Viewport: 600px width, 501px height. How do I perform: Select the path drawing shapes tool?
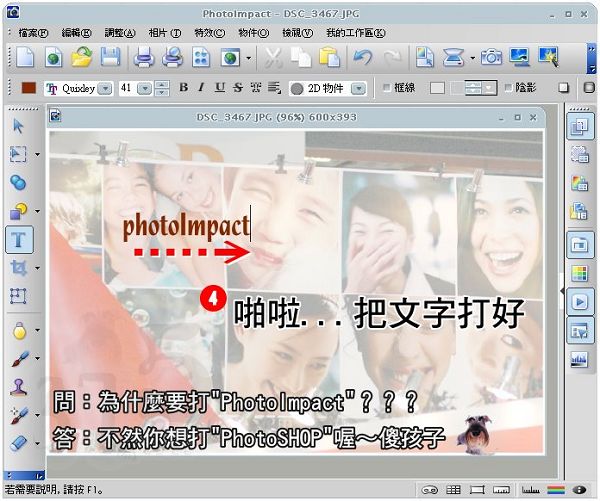tap(18, 211)
